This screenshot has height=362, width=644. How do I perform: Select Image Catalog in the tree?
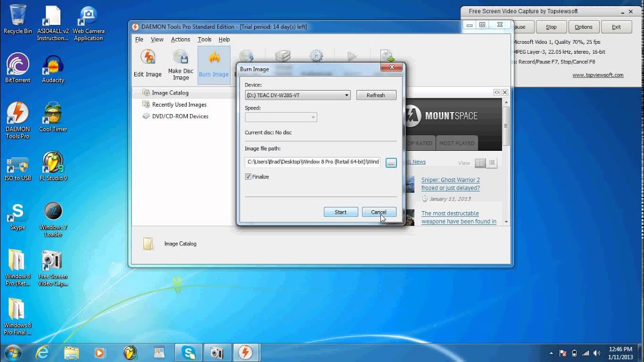170,93
